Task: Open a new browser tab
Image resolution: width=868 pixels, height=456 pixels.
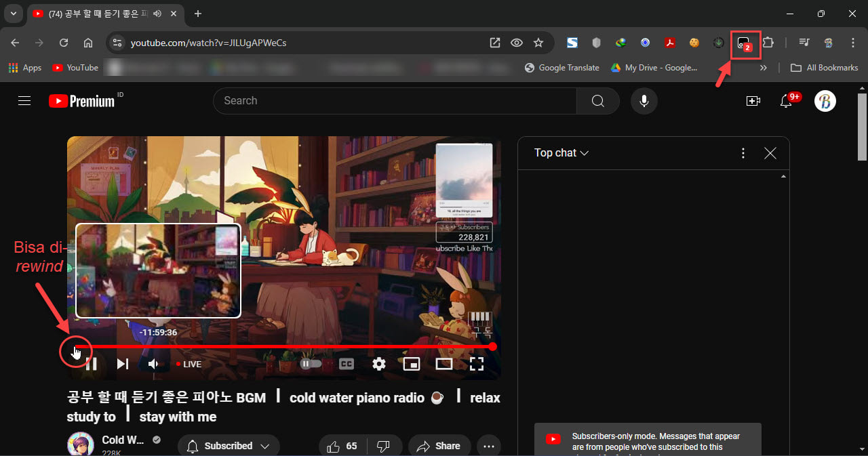Action: 198,14
